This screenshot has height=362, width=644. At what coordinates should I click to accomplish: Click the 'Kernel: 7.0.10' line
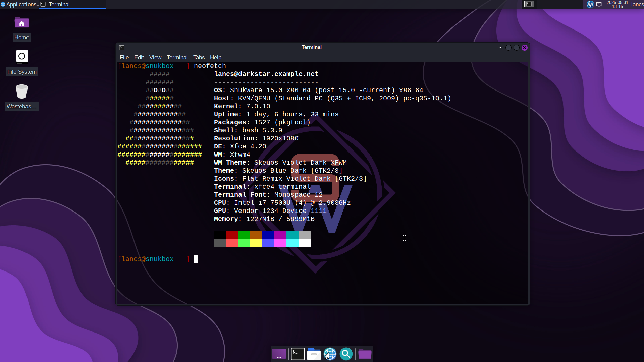[x=242, y=106]
